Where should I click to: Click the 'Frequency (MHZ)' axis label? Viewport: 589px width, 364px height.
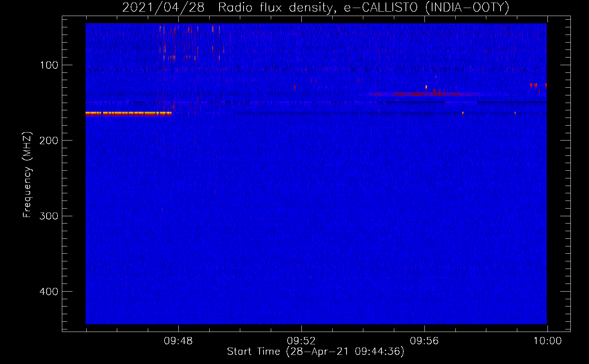[27, 174]
